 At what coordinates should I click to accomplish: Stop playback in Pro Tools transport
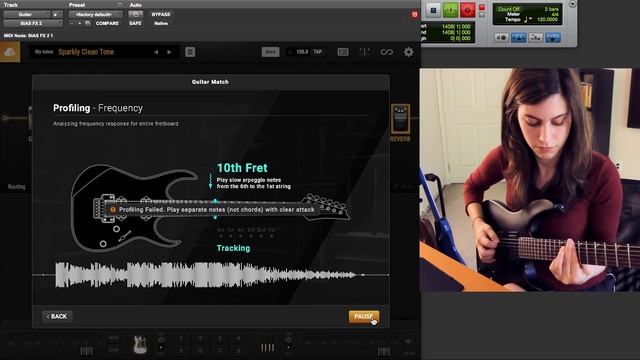pos(433,10)
